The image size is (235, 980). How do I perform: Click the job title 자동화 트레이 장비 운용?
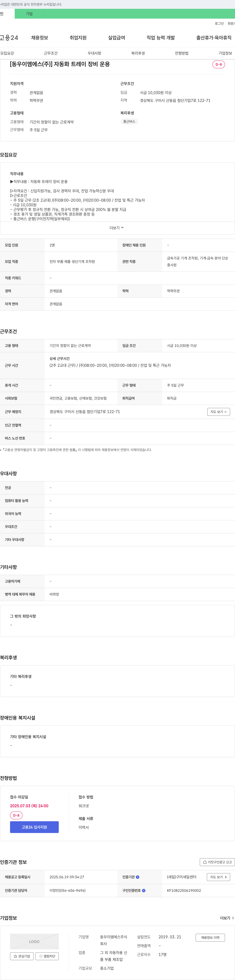(60, 64)
